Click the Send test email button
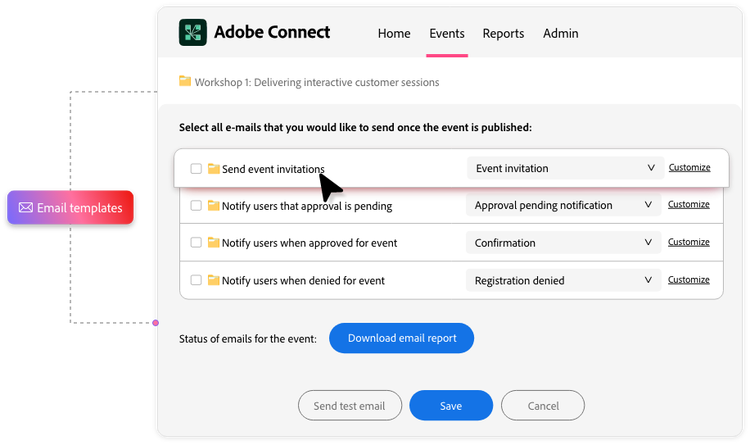The image size is (750, 445). (x=350, y=406)
